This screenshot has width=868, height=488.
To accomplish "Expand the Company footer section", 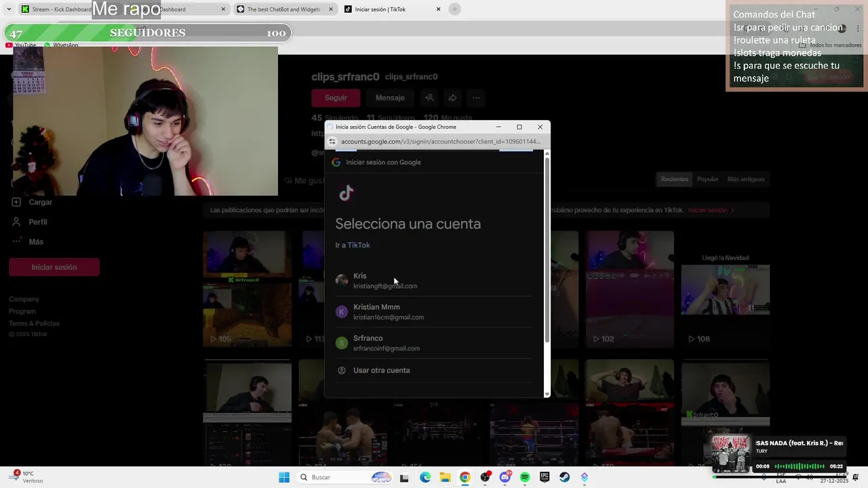I will pyautogui.click(x=24, y=299).
